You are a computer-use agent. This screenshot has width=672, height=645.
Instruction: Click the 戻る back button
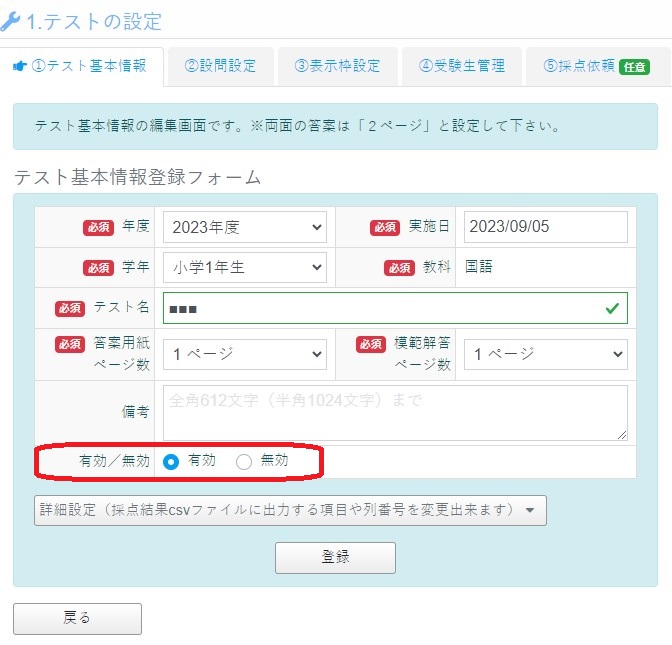coord(77,618)
